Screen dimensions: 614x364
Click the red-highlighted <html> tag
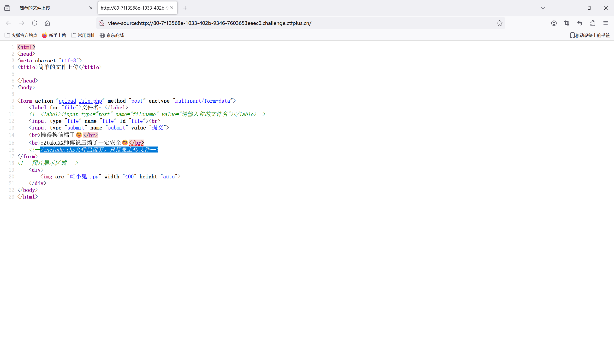26,47
